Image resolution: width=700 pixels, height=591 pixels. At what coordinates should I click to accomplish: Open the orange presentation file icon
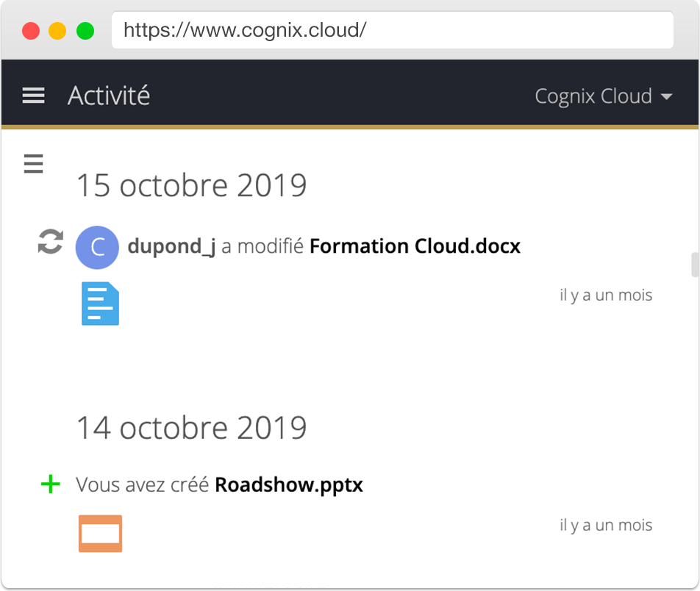[101, 534]
